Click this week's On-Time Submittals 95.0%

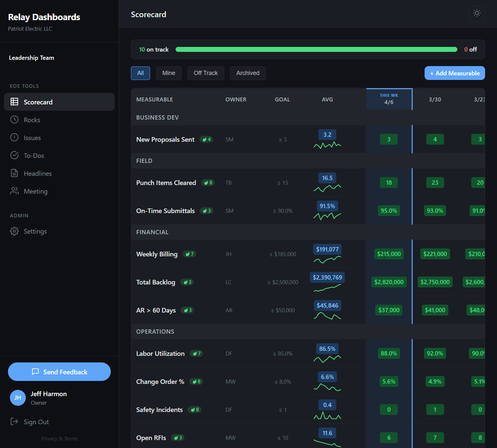click(x=389, y=211)
